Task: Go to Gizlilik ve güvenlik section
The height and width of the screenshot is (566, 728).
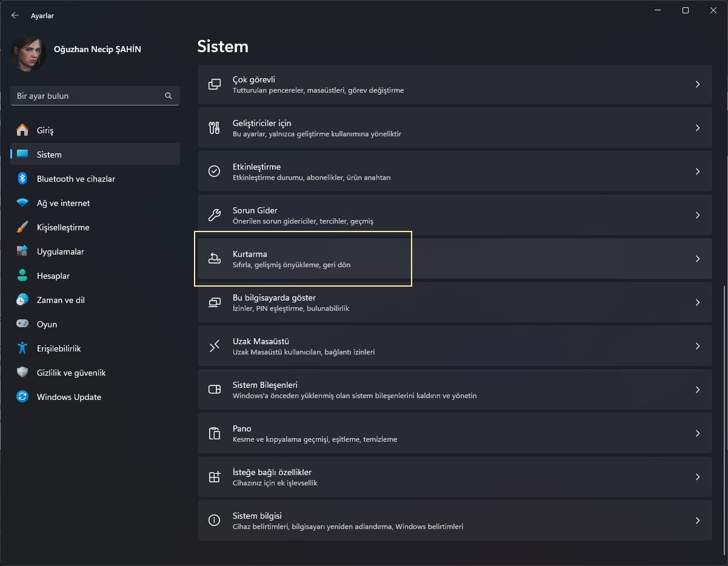Action: click(71, 373)
